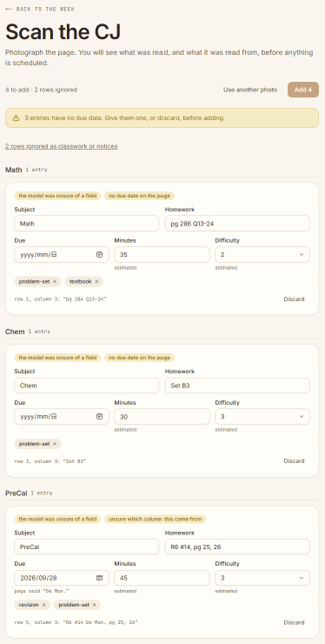Go back to the week link
This screenshot has width=325, height=644.
coord(40,9)
